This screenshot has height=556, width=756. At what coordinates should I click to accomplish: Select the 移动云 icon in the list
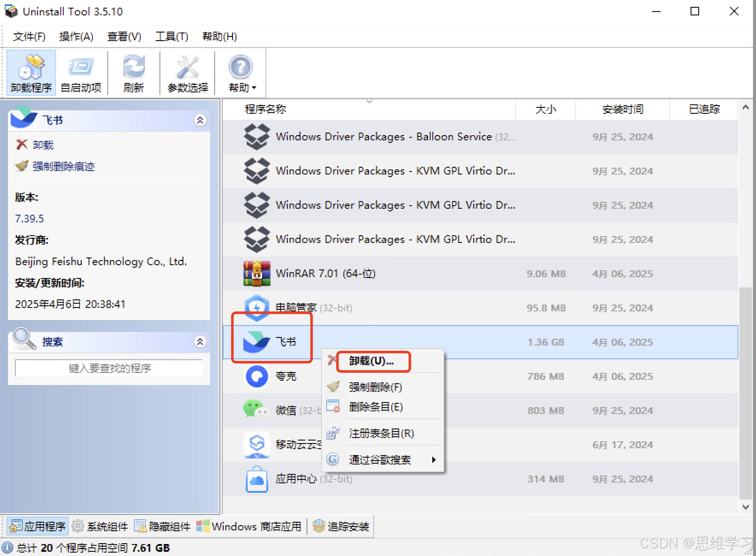coord(257,444)
